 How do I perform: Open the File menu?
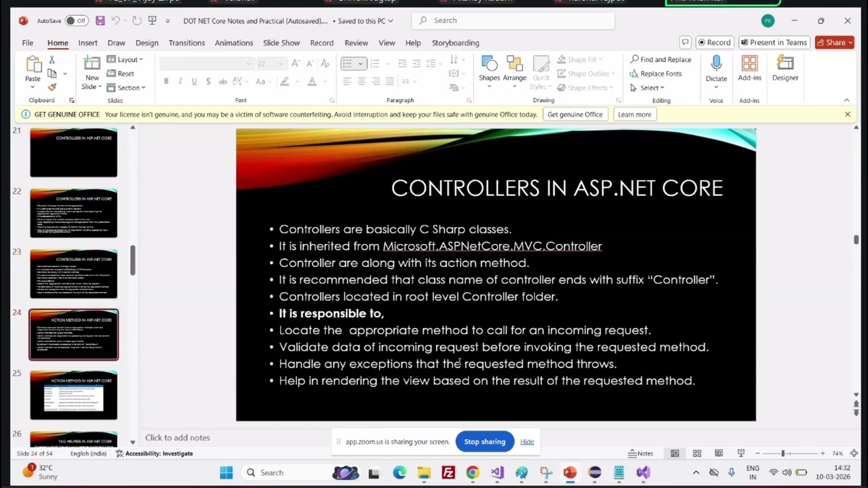(27, 43)
